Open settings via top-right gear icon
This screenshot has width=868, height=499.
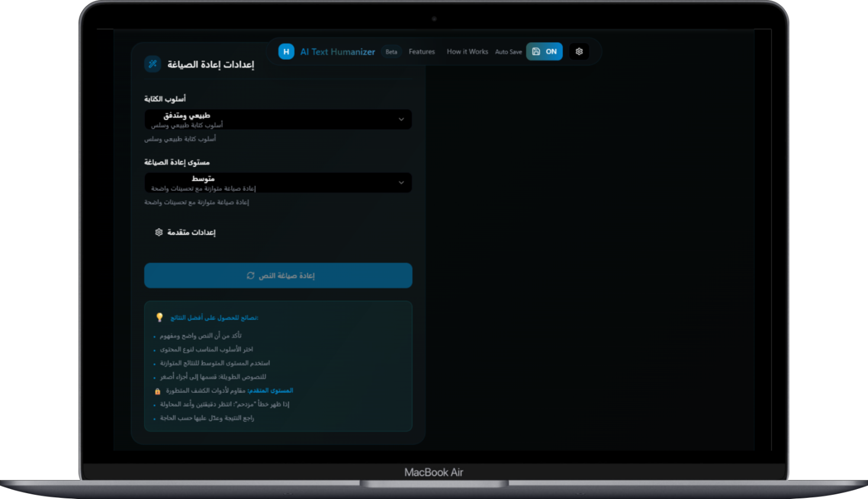579,52
